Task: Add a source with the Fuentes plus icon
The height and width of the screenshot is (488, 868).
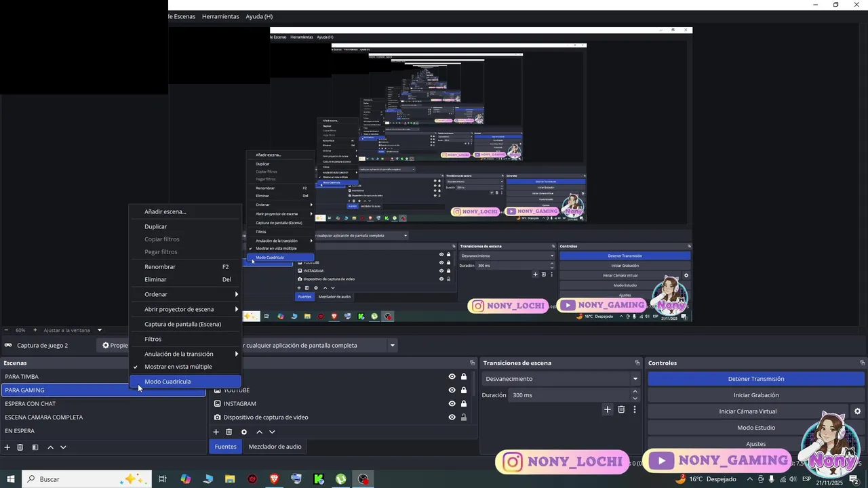Action: click(x=216, y=432)
